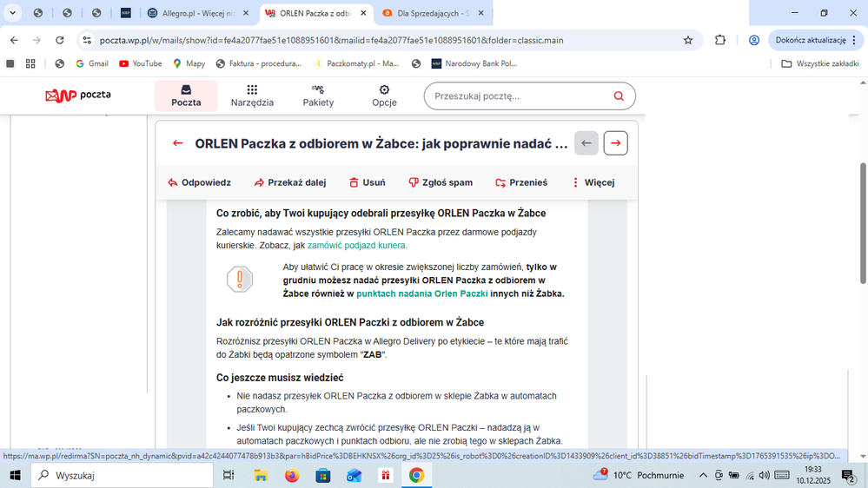Click into the Przeszukaj pocztę search field
The height and width of the screenshot is (488, 868).
point(517,96)
